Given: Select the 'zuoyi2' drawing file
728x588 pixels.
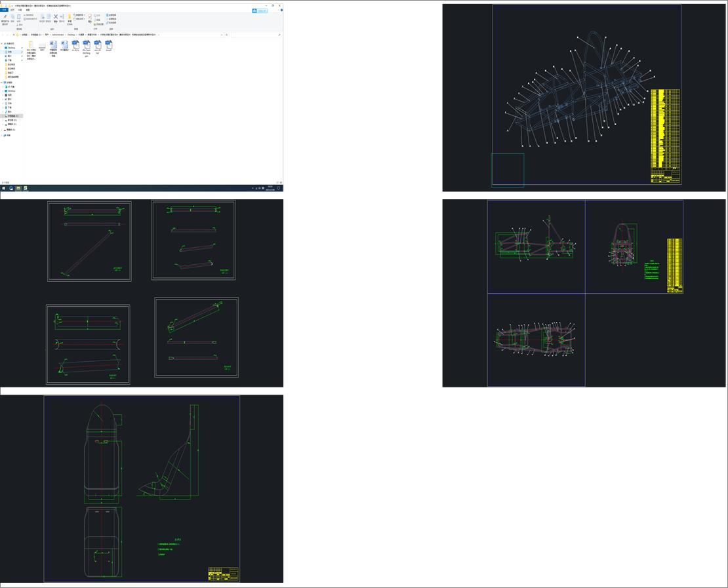Looking at the screenshot, I should pyautogui.click(x=109, y=45).
